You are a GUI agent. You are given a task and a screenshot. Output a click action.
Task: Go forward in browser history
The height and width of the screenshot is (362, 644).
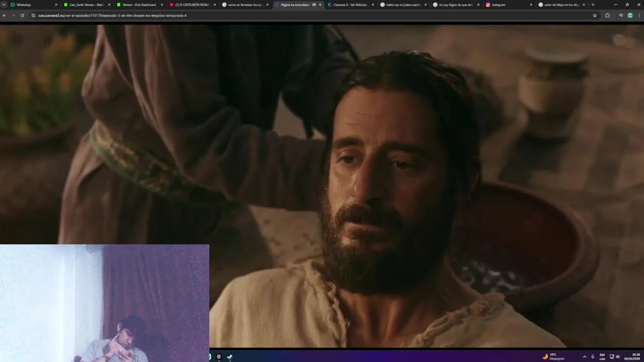click(13, 15)
